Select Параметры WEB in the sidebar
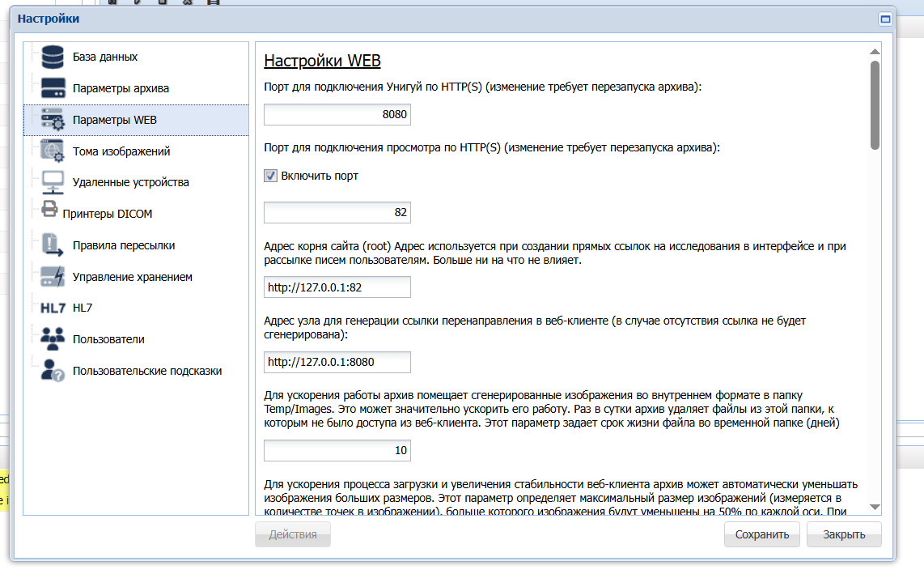This screenshot has height=574, width=924. (136, 120)
